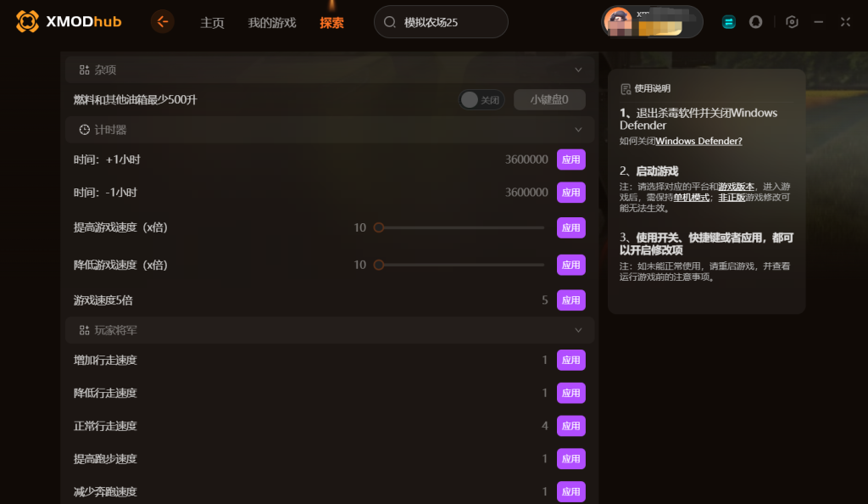
Task: Collapse the 杂项 section chevron
Action: click(x=578, y=70)
